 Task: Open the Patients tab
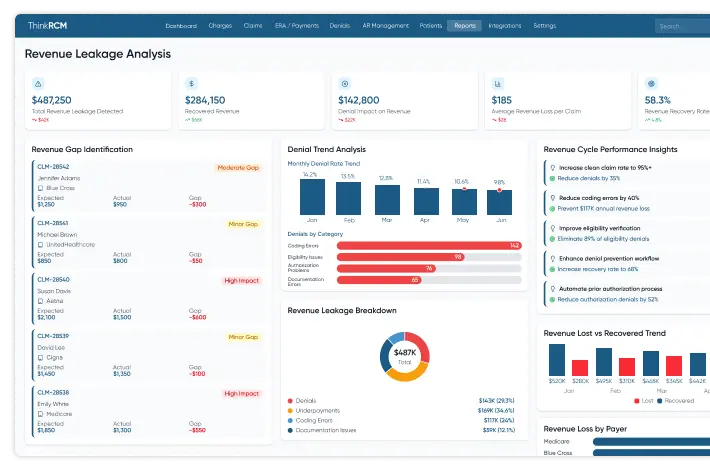[431, 26]
